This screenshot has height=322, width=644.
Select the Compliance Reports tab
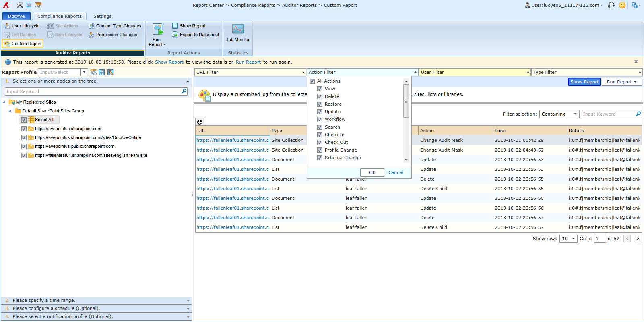click(x=60, y=16)
